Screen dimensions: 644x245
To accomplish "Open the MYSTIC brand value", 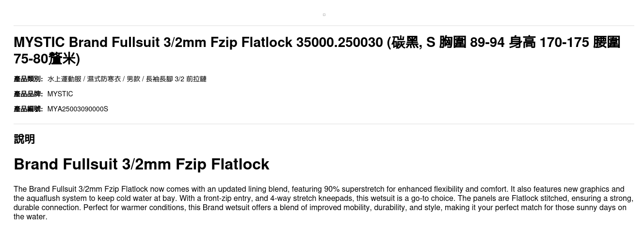I will pos(60,94).
